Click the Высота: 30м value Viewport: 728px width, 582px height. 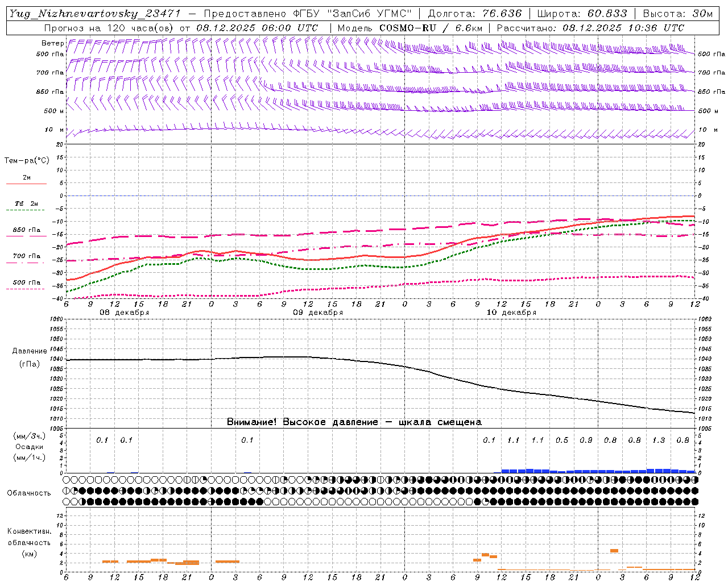coord(678,14)
